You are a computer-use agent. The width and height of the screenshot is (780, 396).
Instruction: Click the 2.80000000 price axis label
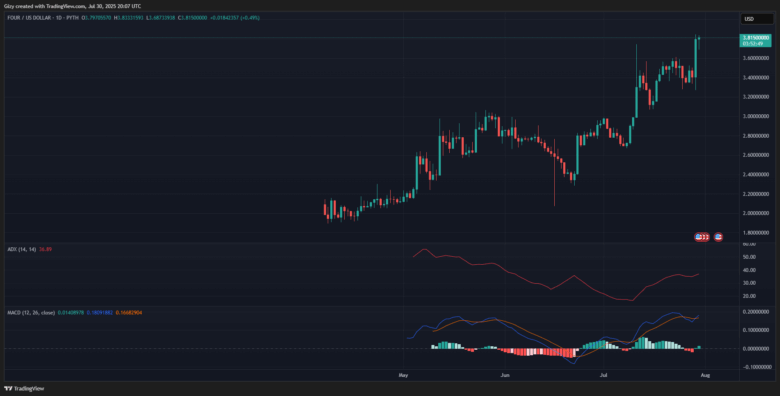click(x=756, y=136)
